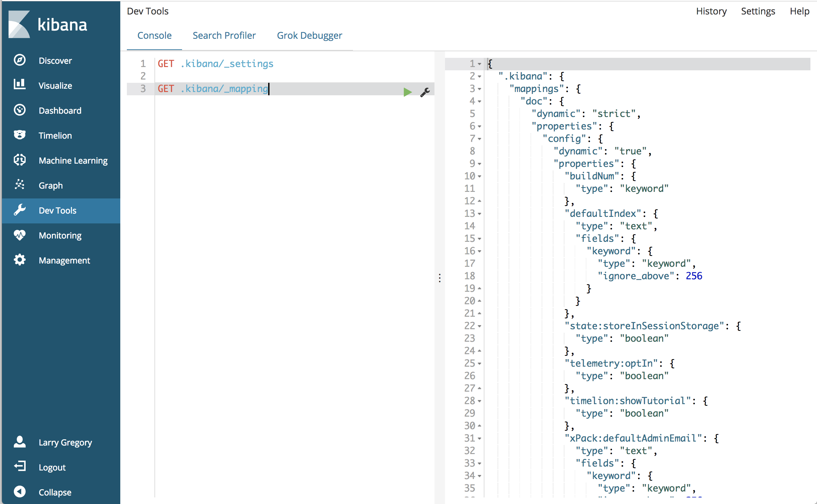The height and width of the screenshot is (504, 817).
Task: Switch to the Search Profiler tab
Action: (224, 35)
